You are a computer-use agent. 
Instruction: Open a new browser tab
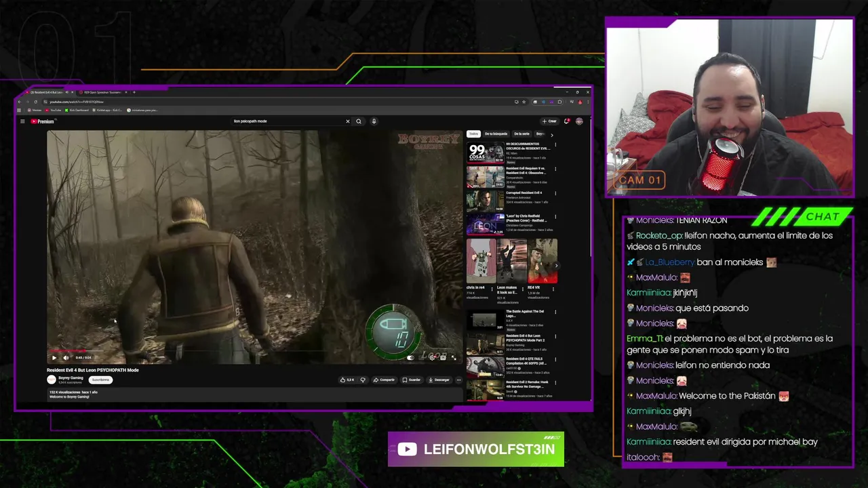click(134, 92)
